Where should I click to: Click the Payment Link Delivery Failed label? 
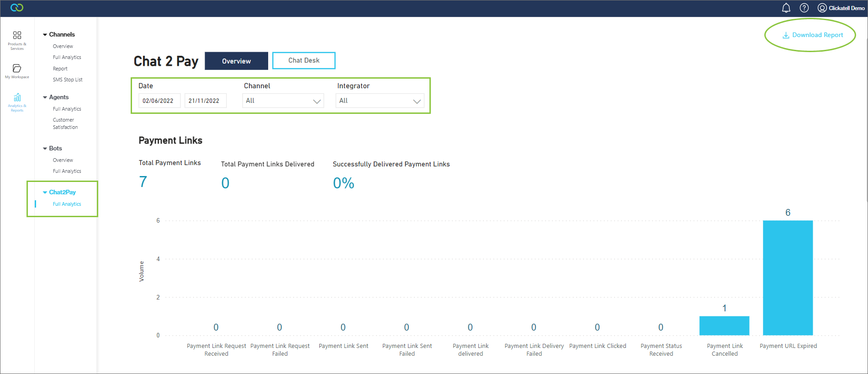534,350
